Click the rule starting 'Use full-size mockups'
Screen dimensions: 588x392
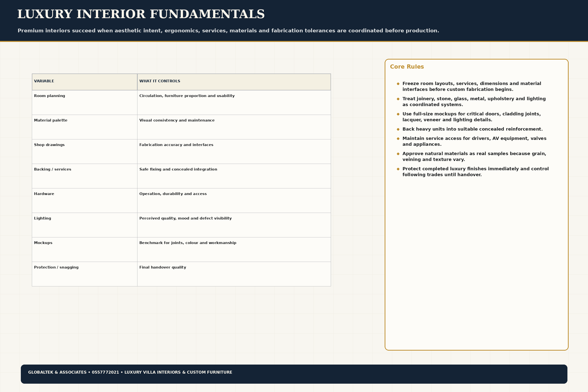(471, 117)
